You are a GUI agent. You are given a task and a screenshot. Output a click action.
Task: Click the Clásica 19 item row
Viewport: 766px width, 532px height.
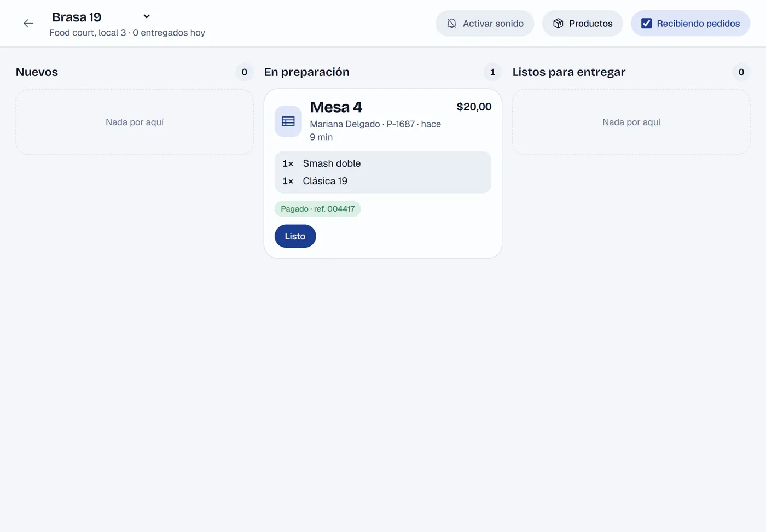coord(383,181)
